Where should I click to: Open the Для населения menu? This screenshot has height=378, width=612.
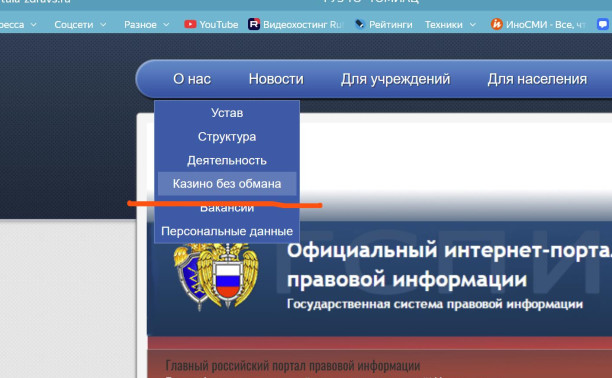pyautogui.click(x=537, y=79)
